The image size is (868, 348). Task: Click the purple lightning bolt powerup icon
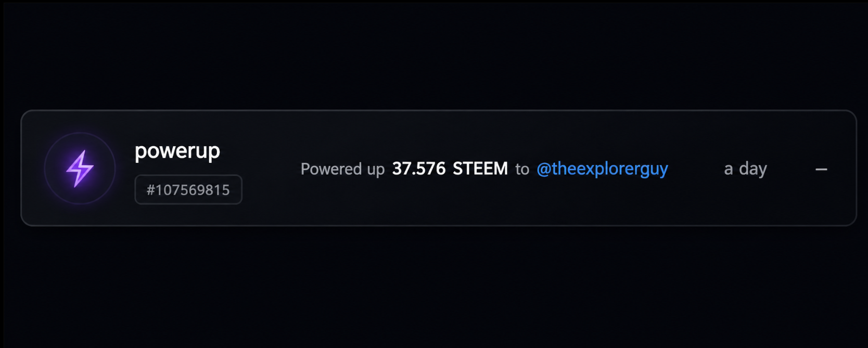(80, 169)
